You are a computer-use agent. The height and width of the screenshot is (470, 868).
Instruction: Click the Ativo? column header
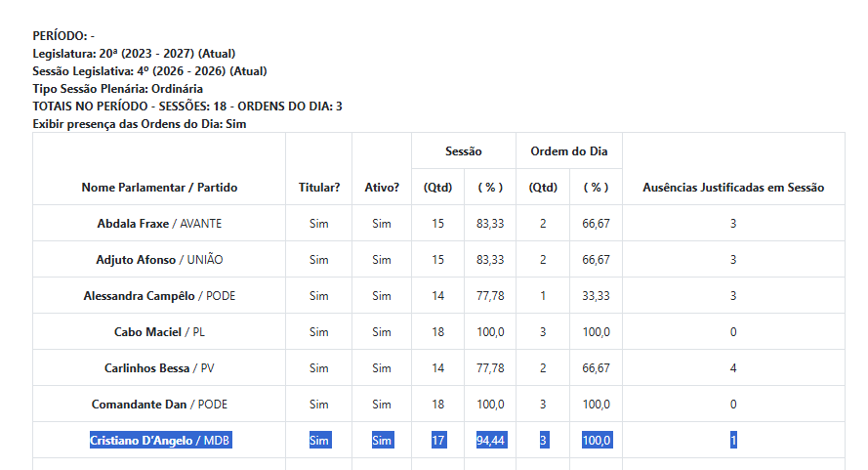coord(382,188)
